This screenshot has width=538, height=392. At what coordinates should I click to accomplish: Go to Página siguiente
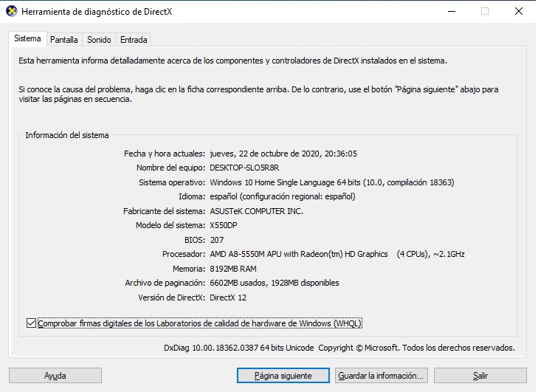(283, 376)
